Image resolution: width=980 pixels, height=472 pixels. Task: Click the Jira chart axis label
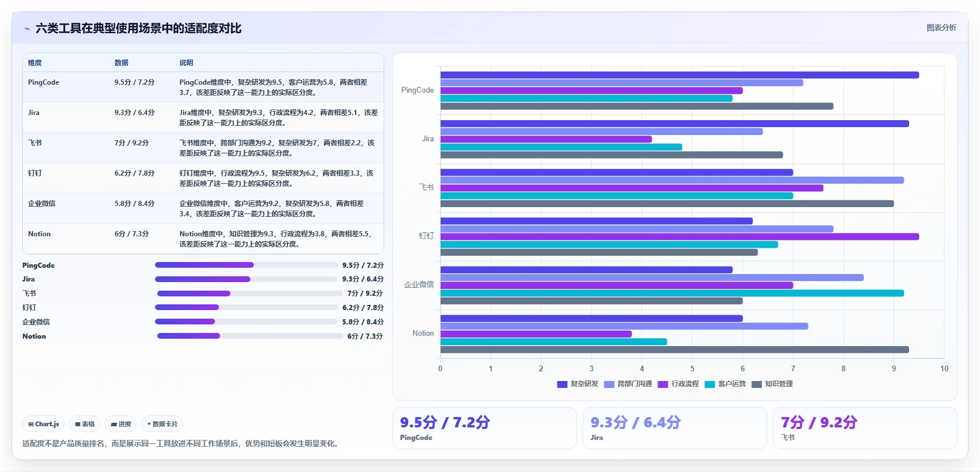click(x=428, y=139)
